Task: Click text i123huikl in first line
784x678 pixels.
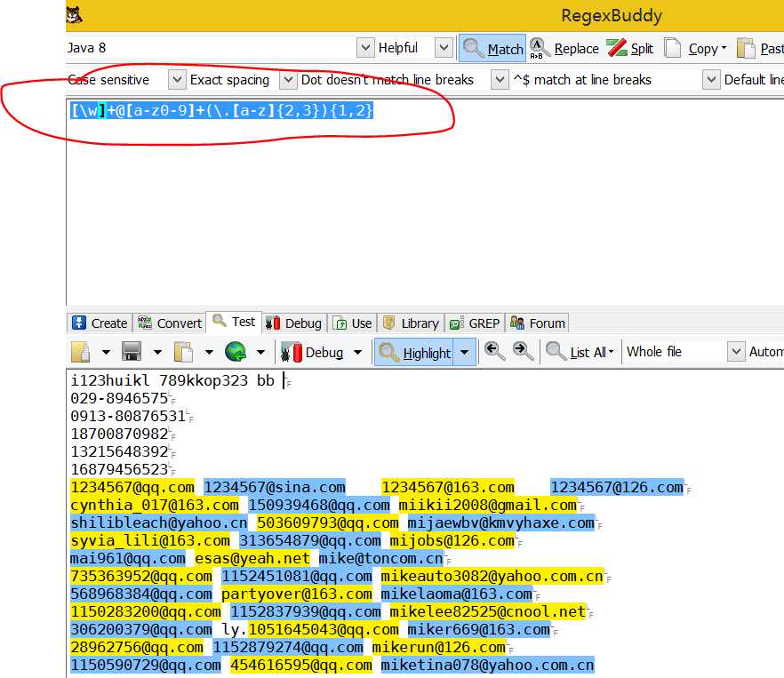Action: tap(110, 380)
